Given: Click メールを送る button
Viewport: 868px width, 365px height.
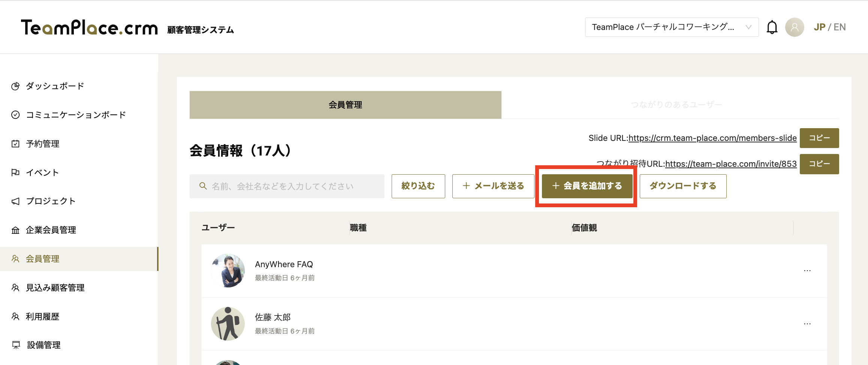Looking at the screenshot, I should tap(493, 186).
